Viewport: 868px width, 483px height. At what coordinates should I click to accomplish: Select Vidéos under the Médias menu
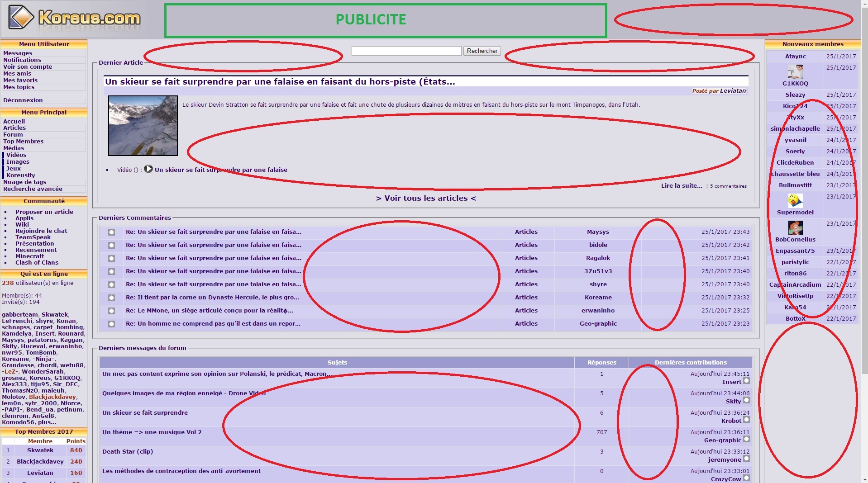point(16,155)
